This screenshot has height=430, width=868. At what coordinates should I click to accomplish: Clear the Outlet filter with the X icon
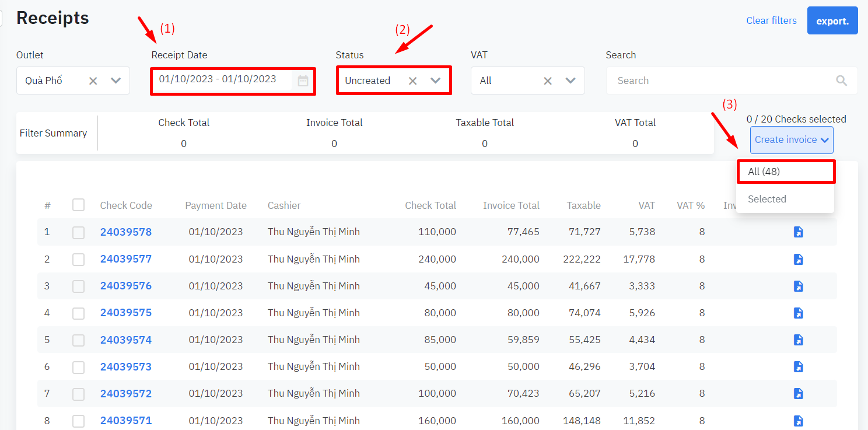[x=93, y=81]
